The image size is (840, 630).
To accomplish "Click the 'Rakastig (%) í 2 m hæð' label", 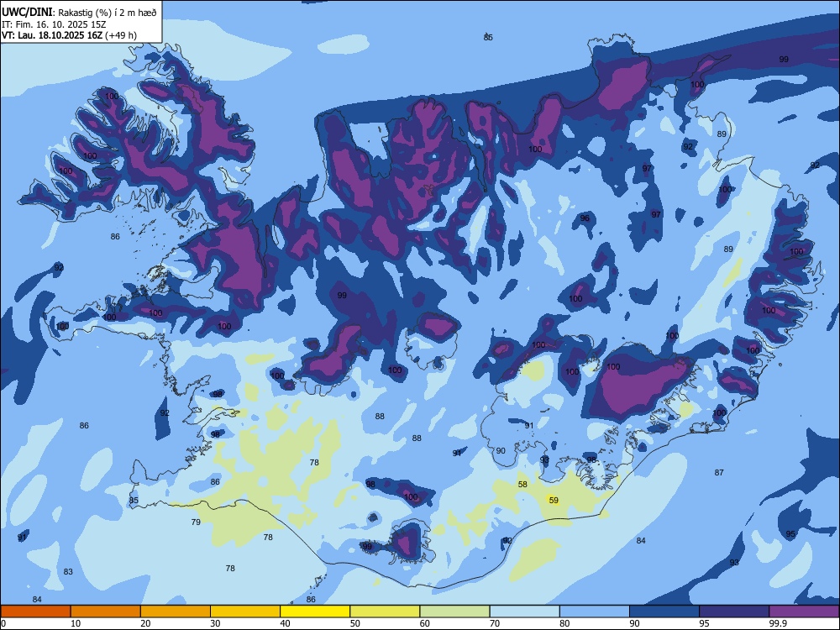I will click(108, 13).
